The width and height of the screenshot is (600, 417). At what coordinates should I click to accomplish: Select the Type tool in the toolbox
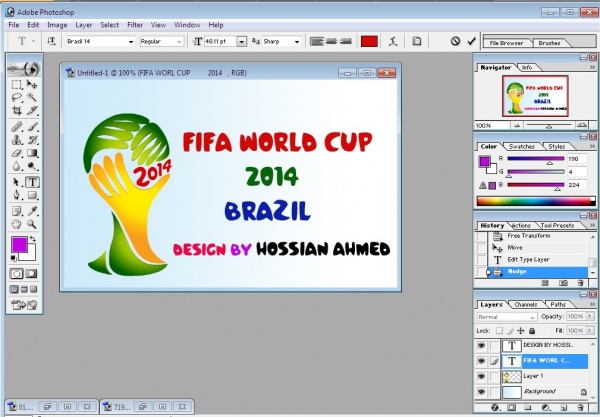pyautogui.click(x=32, y=183)
